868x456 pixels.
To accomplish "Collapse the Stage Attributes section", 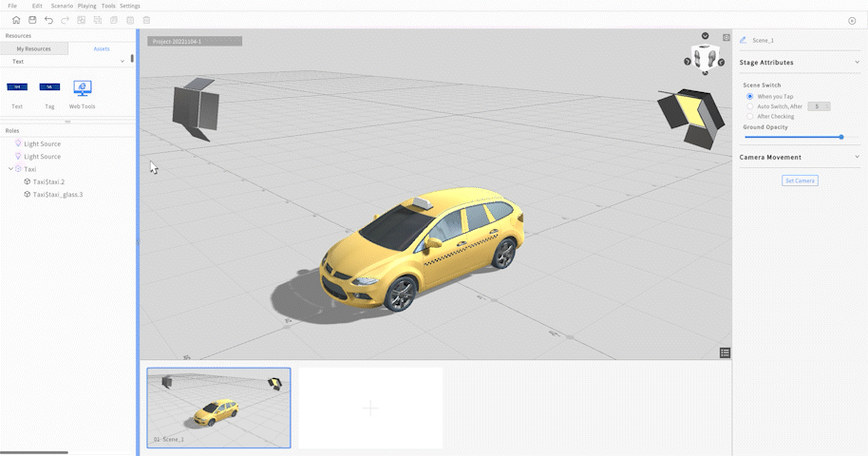I will click(x=857, y=63).
